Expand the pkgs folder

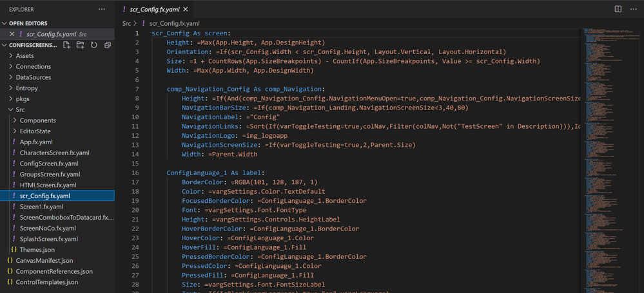(x=23, y=99)
